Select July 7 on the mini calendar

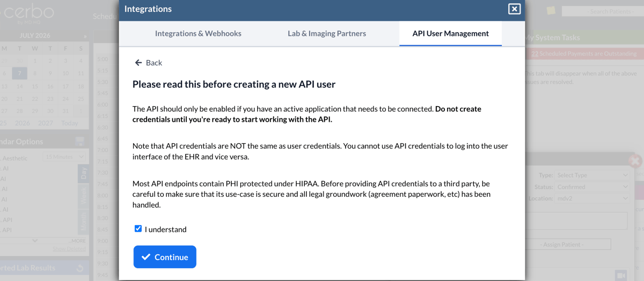coord(19,73)
